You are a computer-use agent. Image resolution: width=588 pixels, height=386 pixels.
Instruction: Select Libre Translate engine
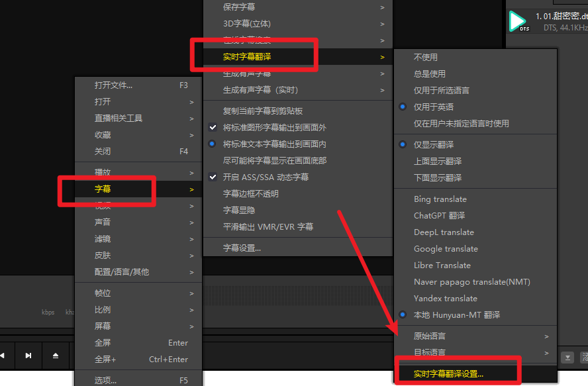[475, 265]
